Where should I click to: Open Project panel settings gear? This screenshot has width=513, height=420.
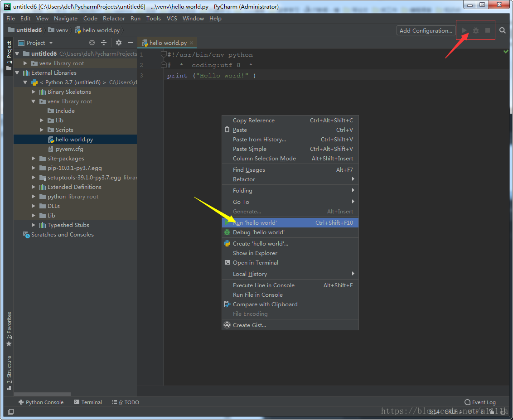pos(119,43)
